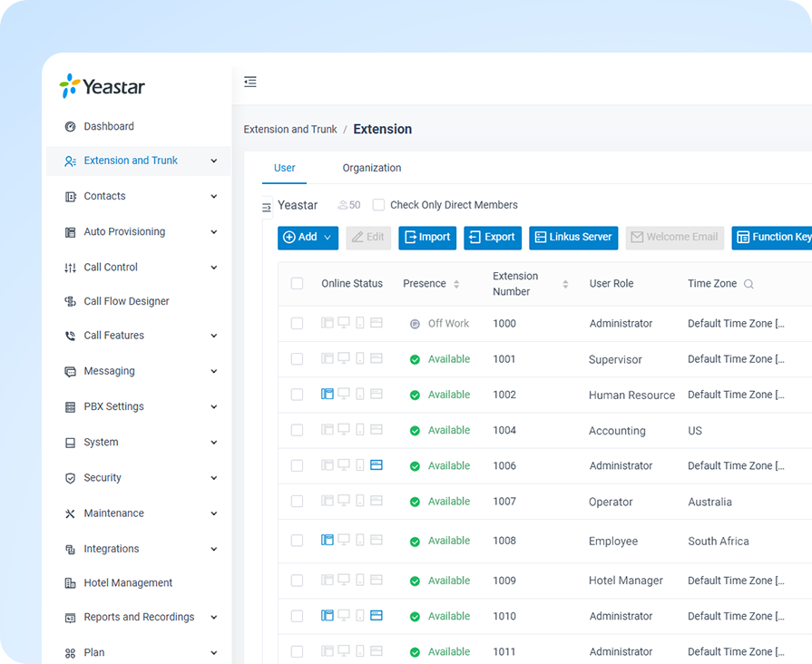Viewport: 812px width, 664px height.
Task: Click the Hotel Management sidebar icon
Action: (70, 583)
